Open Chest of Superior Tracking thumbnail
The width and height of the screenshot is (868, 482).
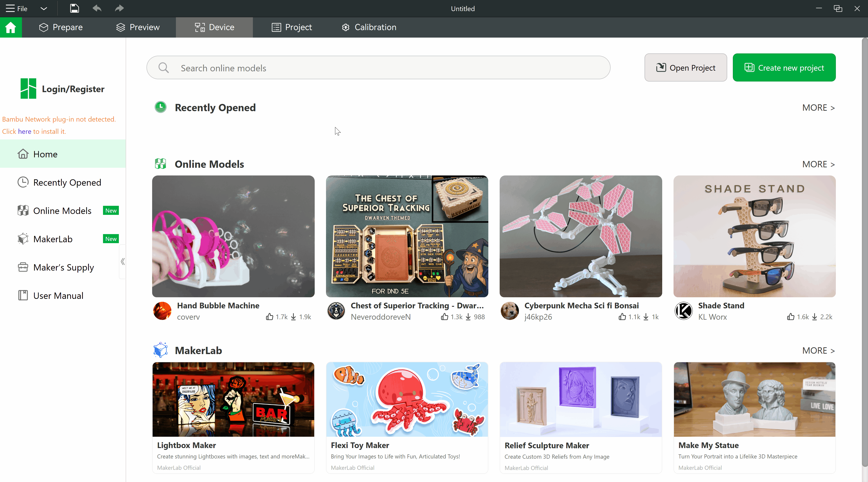point(407,236)
